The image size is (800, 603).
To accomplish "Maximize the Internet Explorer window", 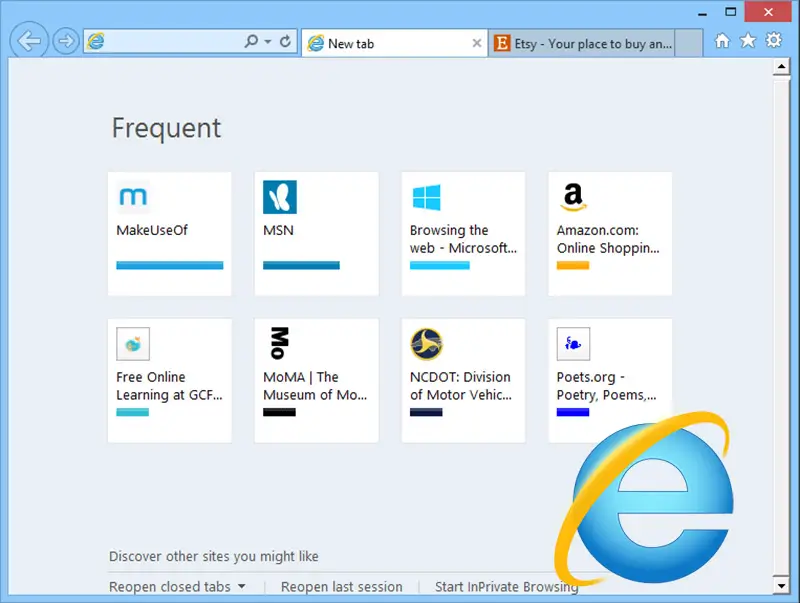I will point(731,12).
